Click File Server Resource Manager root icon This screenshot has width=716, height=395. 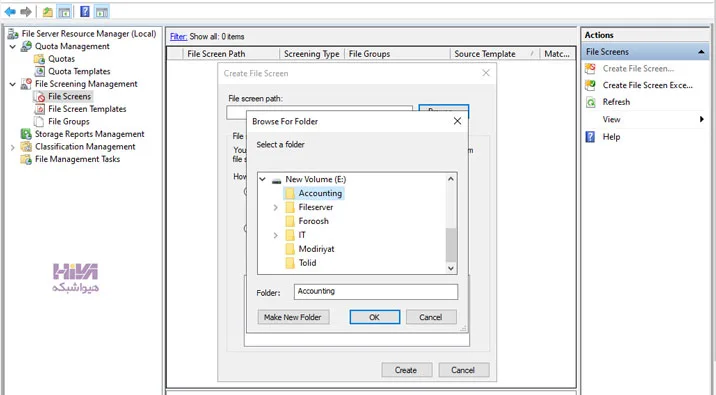coord(13,34)
